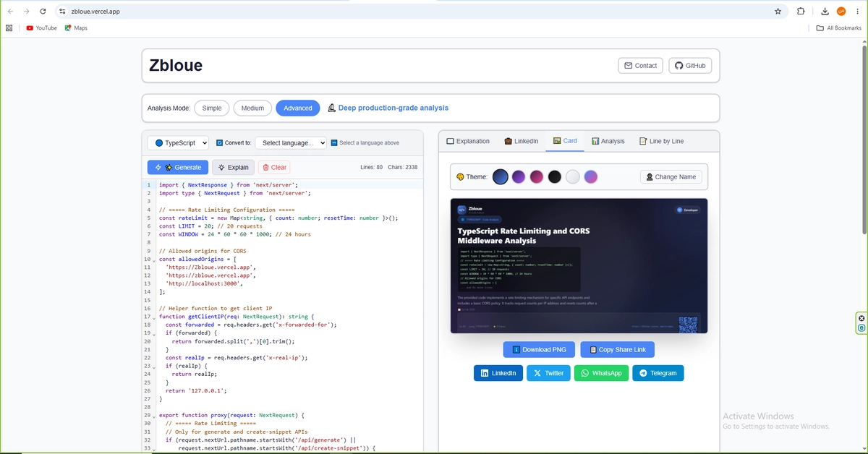Select the Medium analysis mode
868x454 pixels.
click(252, 108)
